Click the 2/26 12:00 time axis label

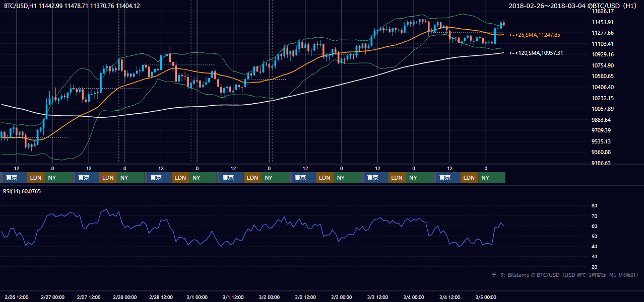point(16,297)
